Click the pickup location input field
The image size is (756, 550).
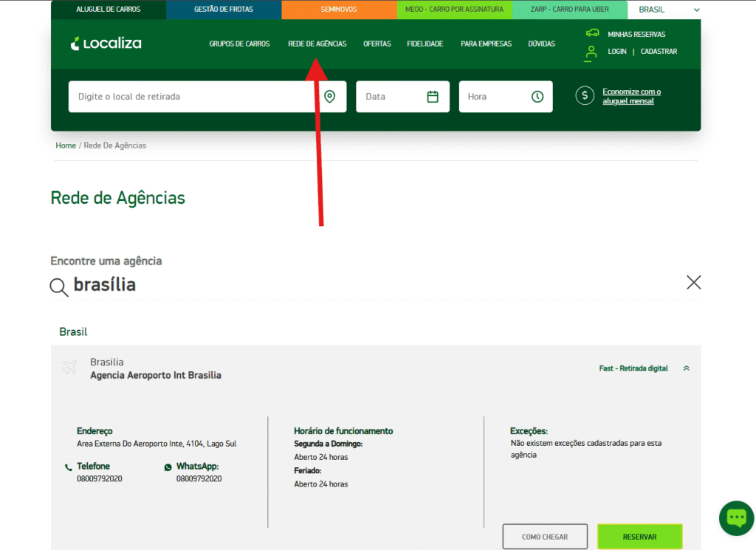[192, 97]
